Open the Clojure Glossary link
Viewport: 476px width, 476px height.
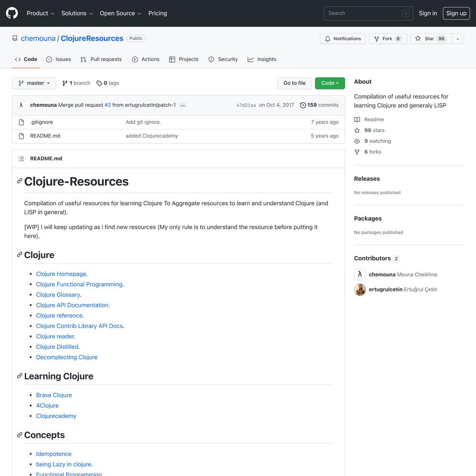tap(58, 295)
